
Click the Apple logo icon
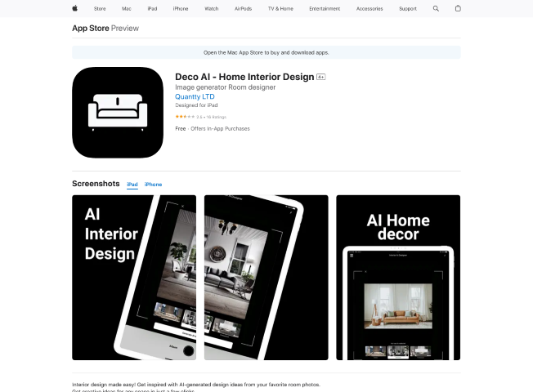[x=74, y=8]
